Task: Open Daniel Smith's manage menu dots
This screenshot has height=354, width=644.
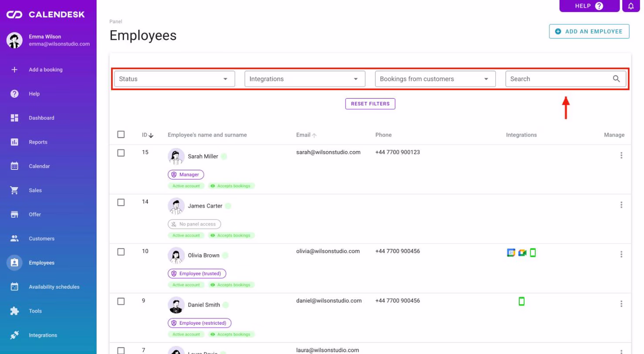Action: 621,304
